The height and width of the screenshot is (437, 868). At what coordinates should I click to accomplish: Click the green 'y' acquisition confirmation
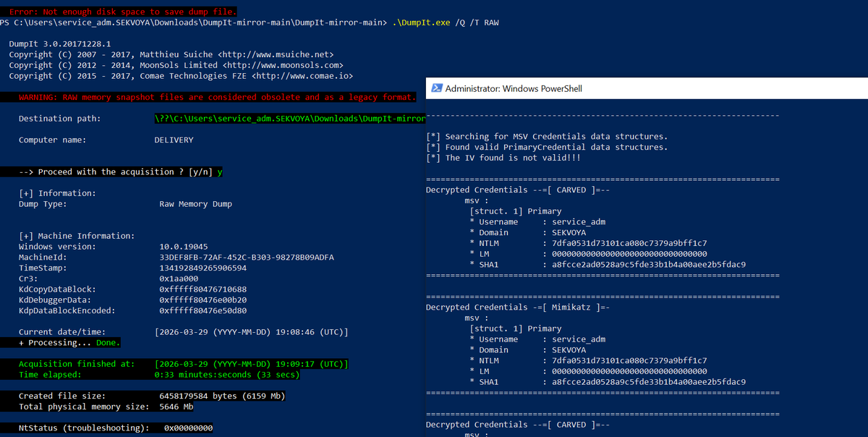pyautogui.click(x=221, y=171)
